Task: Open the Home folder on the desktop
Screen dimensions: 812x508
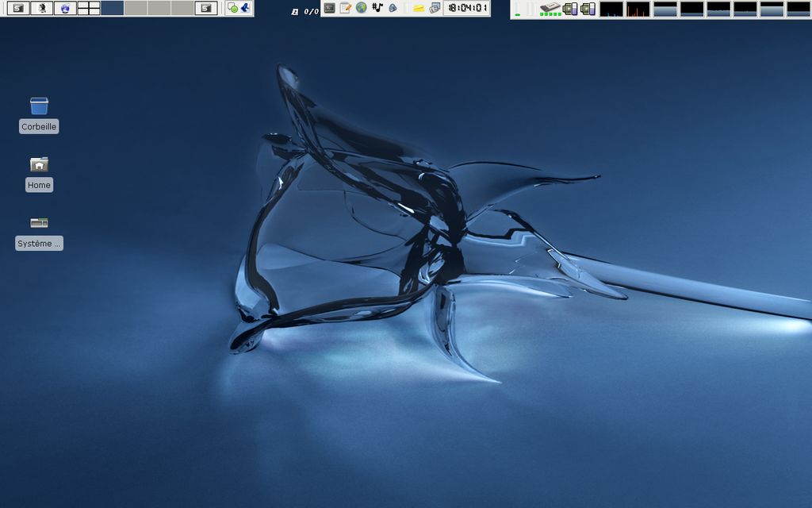Action: click(39, 164)
